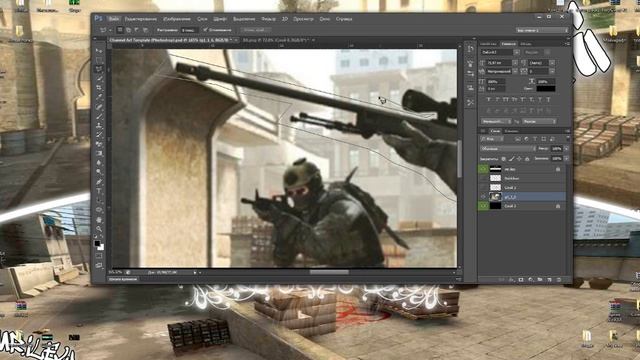Image resolution: width=640 pixels, height=360 pixels.
Task: Click the Feather value input field
Action: (x=189, y=30)
